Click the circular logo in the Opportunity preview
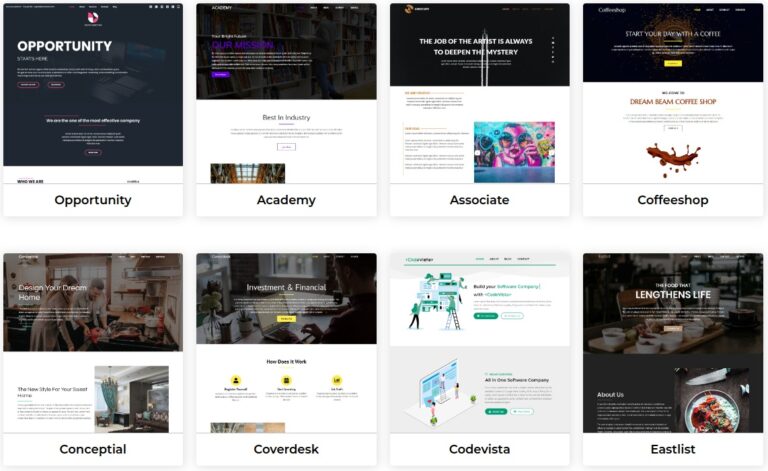768x471 pixels. [x=93, y=18]
